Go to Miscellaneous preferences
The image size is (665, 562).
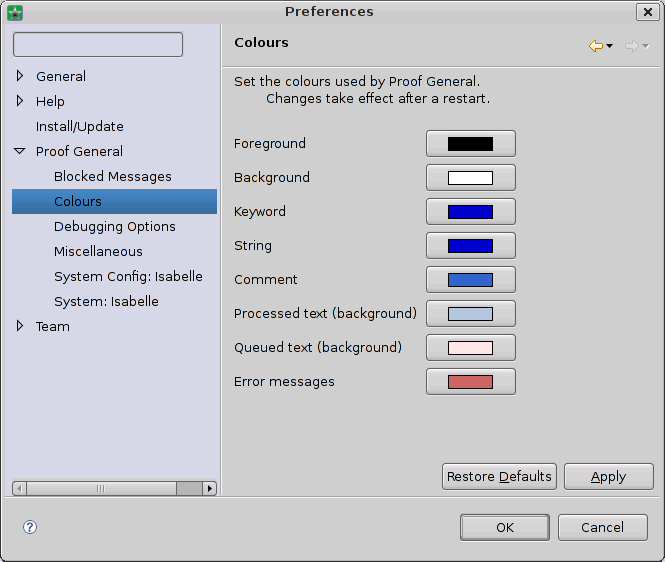[98, 252]
